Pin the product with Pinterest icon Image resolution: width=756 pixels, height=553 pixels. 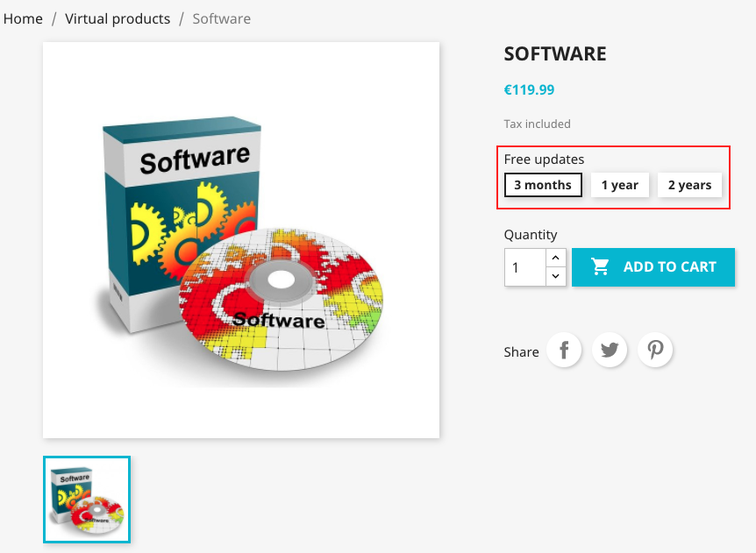pyautogui.click(x=655, y=350)
